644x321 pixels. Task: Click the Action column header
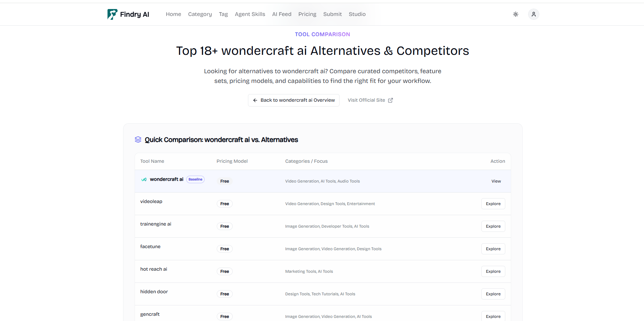[498, 161]
